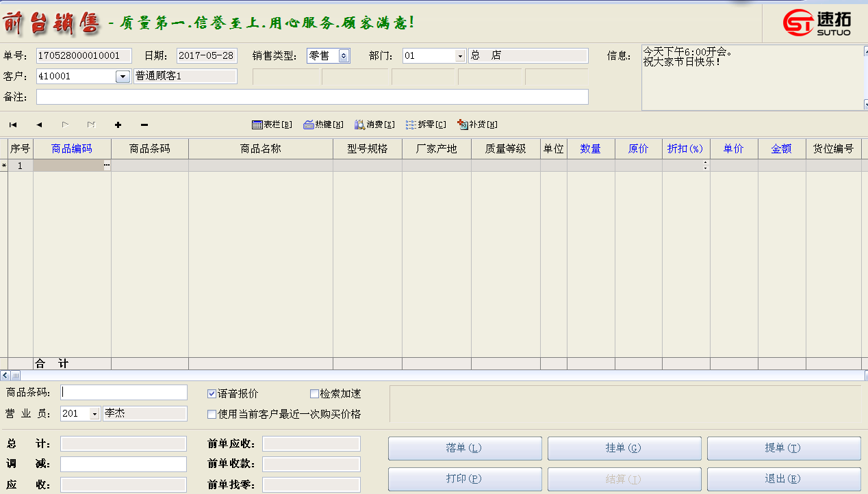Click the 调减 input field
The height and width of the screenshot is (494, 868).
click(x=123, y=464)
